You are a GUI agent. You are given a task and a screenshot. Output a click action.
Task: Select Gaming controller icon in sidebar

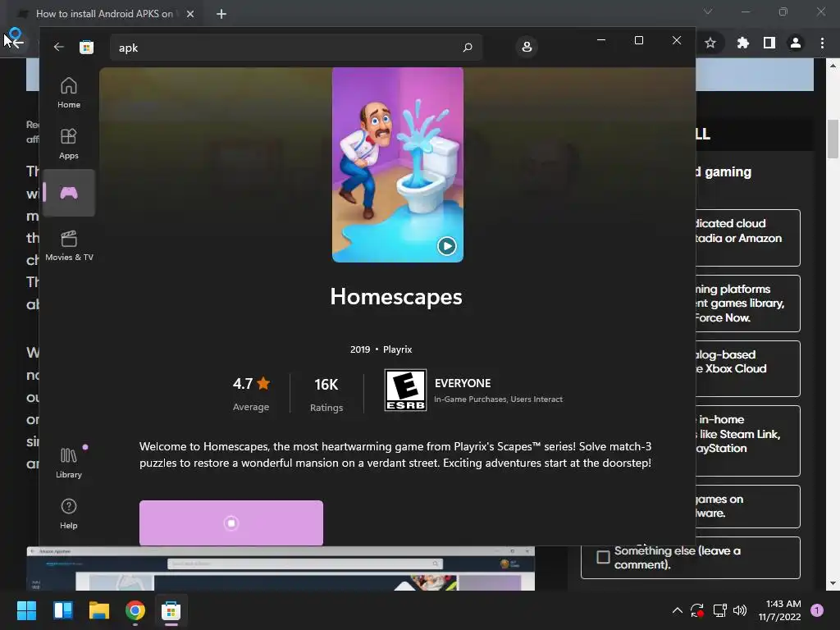coord(69,193)
